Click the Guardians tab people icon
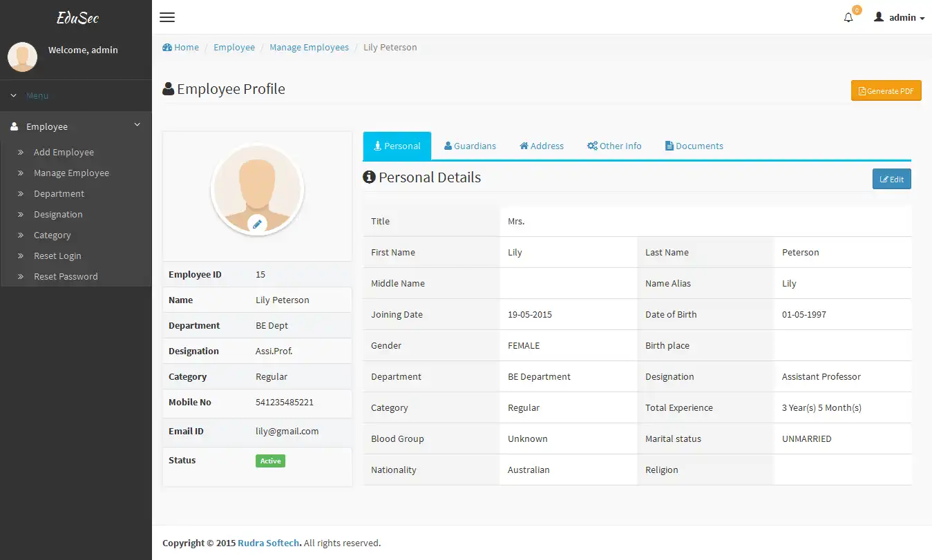Image resolution: width=932 pixels, height=560 pixels. point(449,146)
